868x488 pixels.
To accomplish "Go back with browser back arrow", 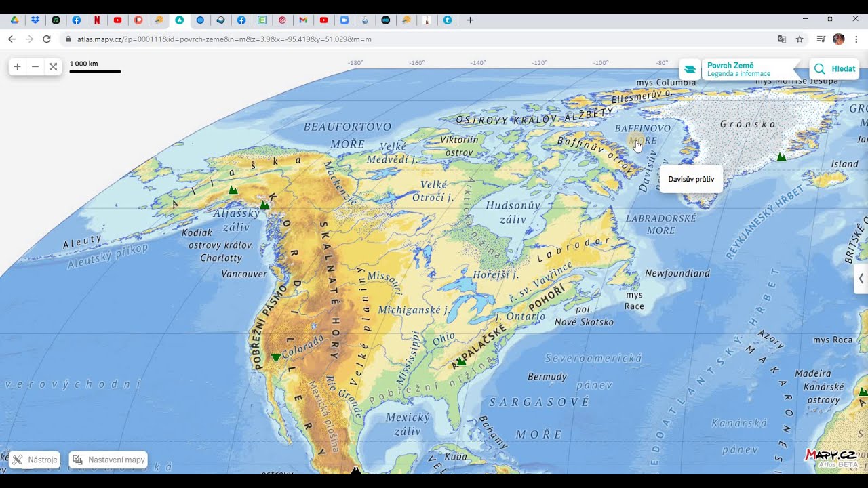I will tap(12, 39).
